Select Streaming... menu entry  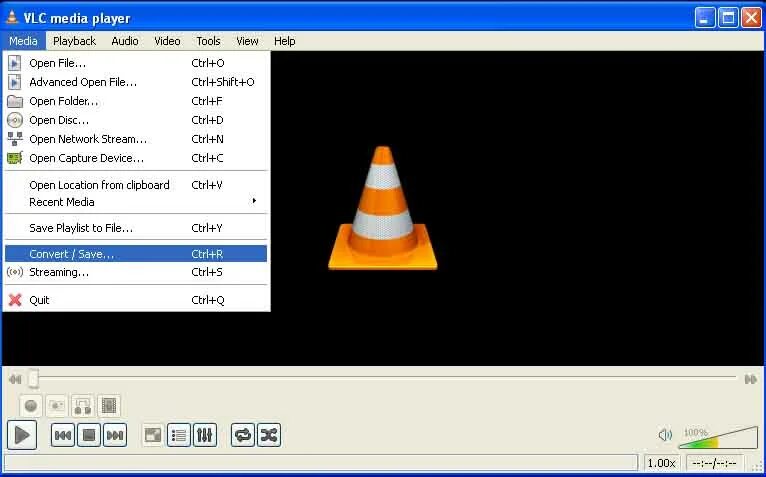136,272
